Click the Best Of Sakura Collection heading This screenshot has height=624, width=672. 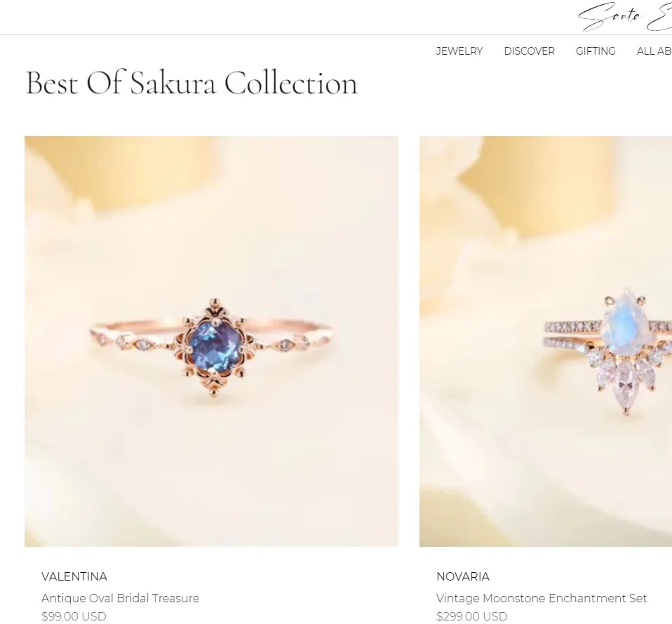(191, 83)
